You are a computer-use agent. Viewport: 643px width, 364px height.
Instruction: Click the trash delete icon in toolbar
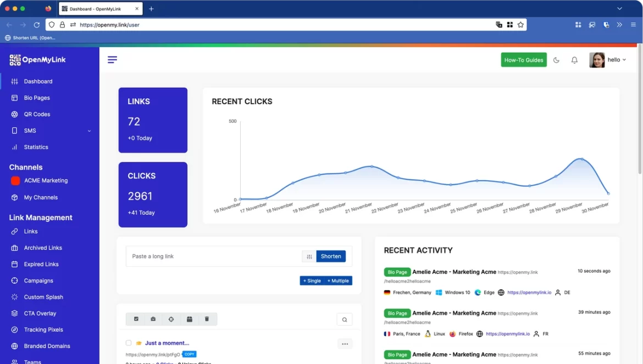click(x=207, y=319)
